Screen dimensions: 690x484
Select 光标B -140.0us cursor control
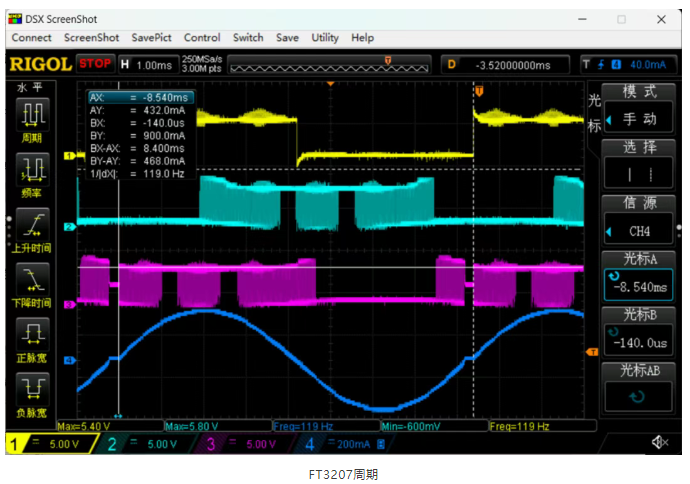(638, 331)
